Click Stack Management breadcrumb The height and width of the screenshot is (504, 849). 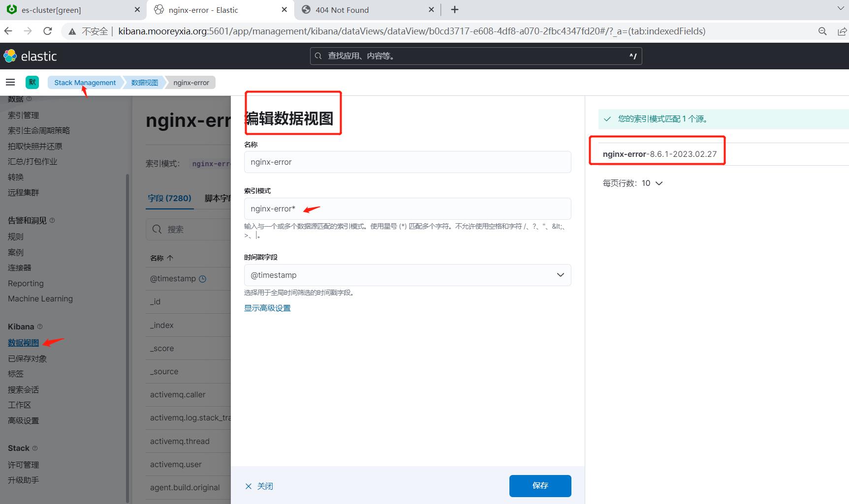[85, 83]
